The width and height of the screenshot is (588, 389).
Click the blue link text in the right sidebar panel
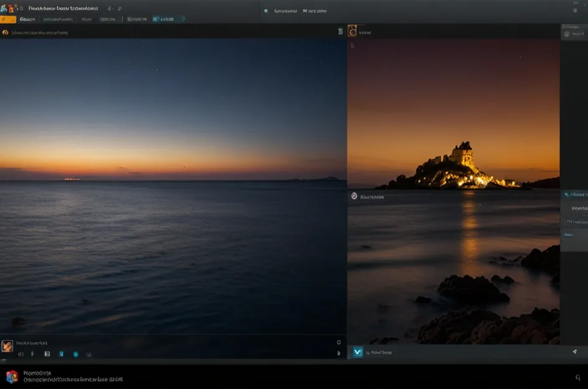click(568, 235)
